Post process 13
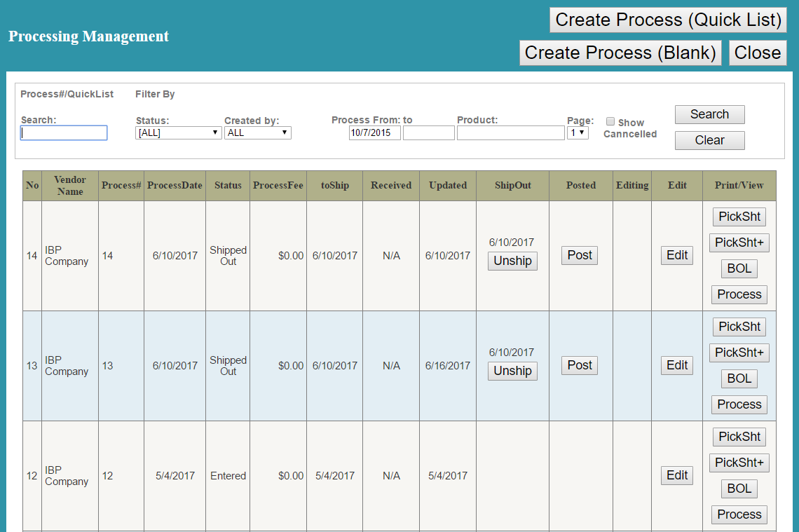Screen dimensions: 799x532 tap(580, 365)
